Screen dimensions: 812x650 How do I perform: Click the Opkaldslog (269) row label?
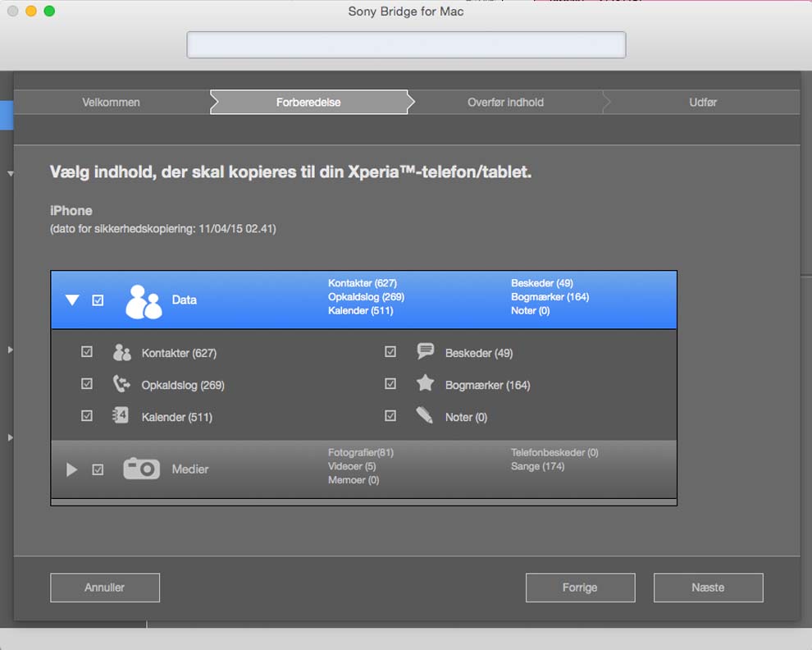coord(183,385)
